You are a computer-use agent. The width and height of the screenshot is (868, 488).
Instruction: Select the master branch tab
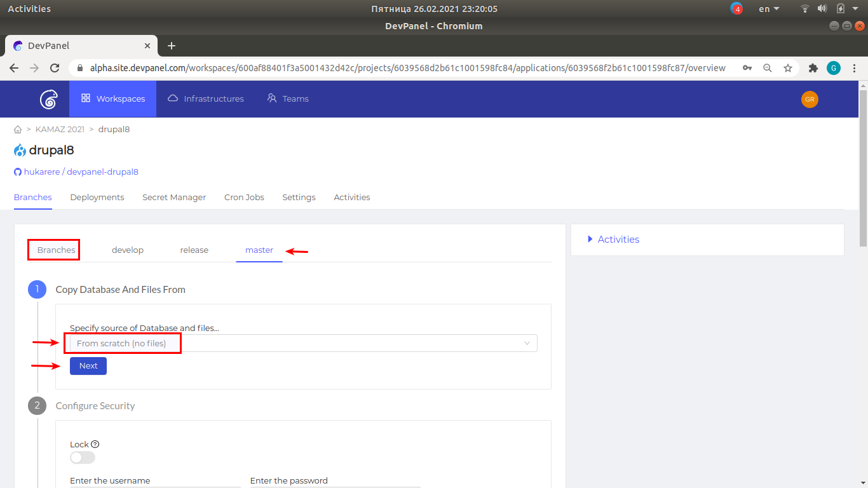259,250
